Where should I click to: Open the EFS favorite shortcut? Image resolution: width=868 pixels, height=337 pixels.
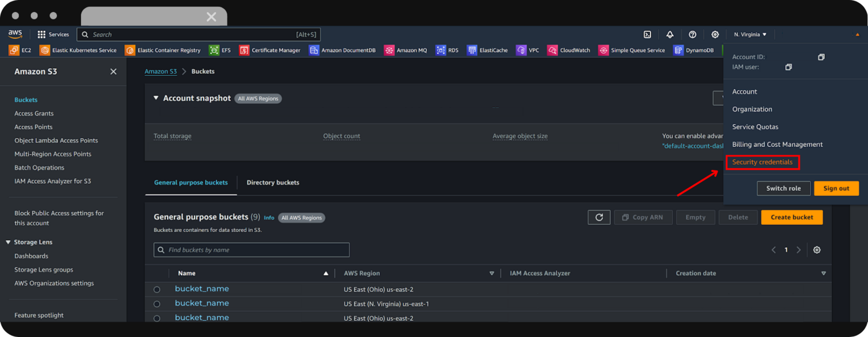pos(220,50)
